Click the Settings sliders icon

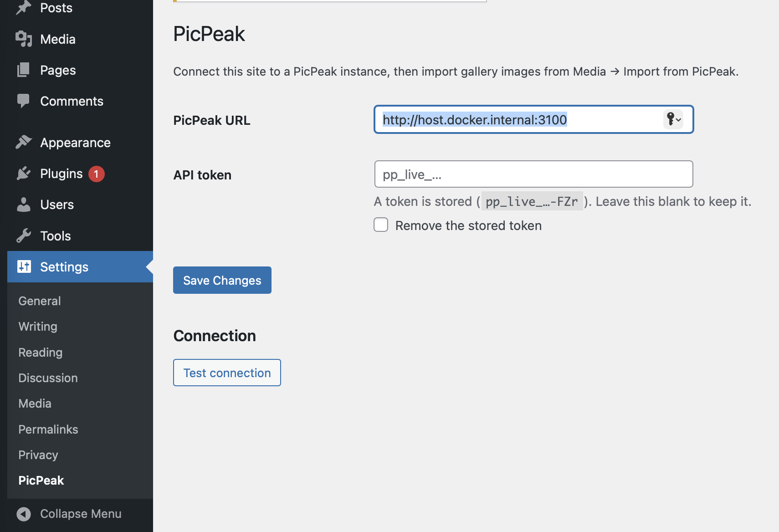24,266
